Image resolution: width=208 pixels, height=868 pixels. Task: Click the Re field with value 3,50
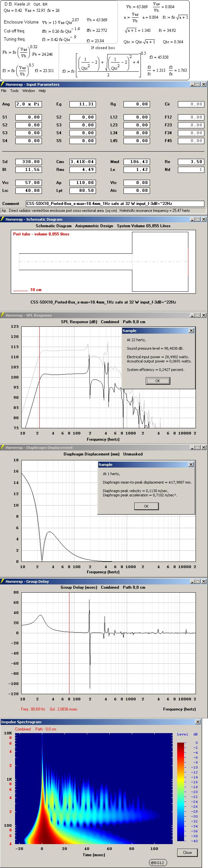191,162
